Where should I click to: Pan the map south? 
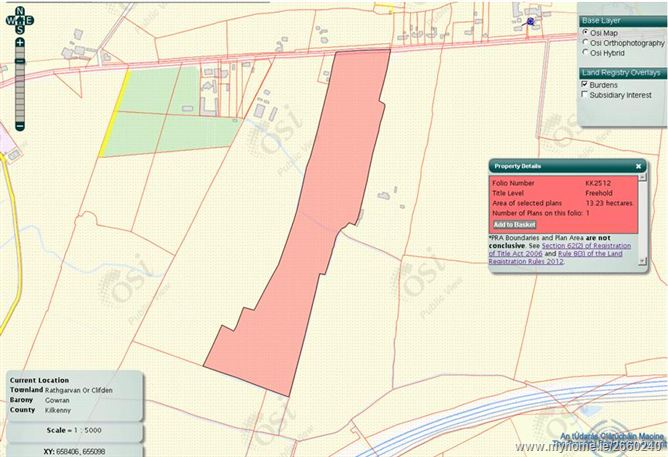pyautogui.click(x=19, y=30)
